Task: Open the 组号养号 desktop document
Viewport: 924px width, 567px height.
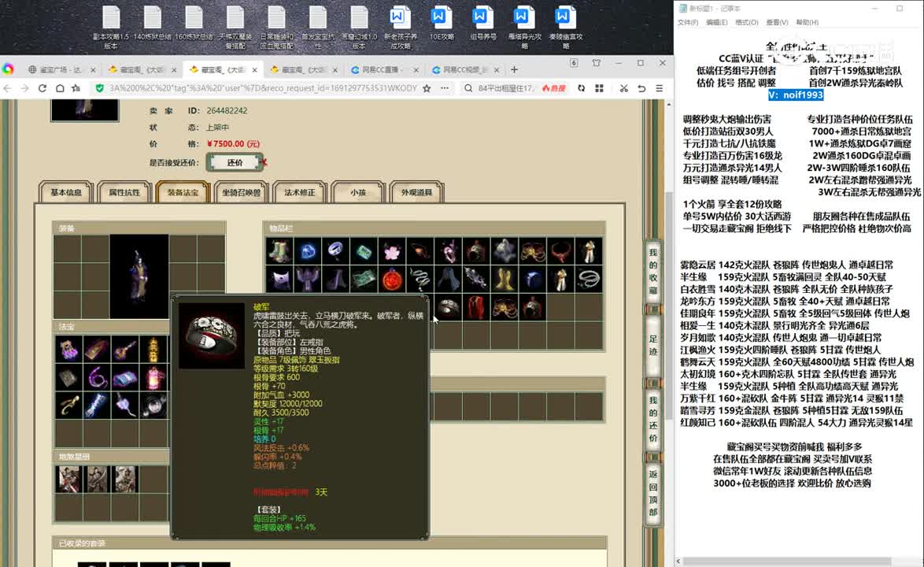Action: [x=482, y=23]
